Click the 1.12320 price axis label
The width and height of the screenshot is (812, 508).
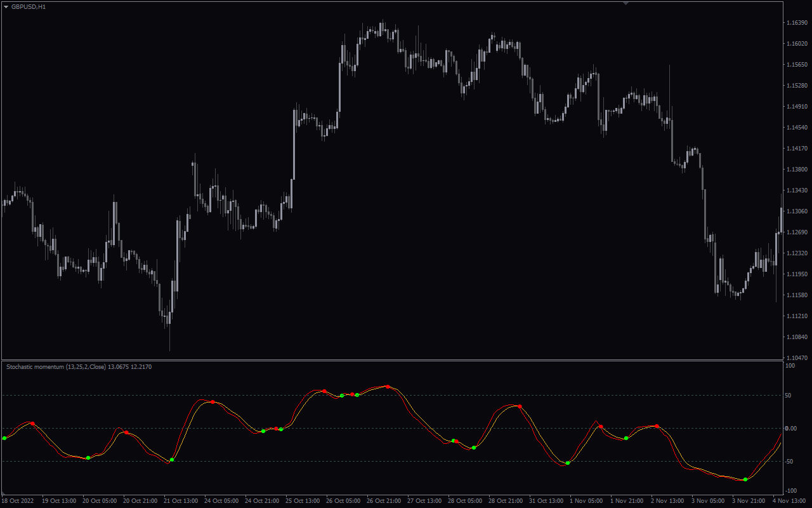(x=796, y=253)
